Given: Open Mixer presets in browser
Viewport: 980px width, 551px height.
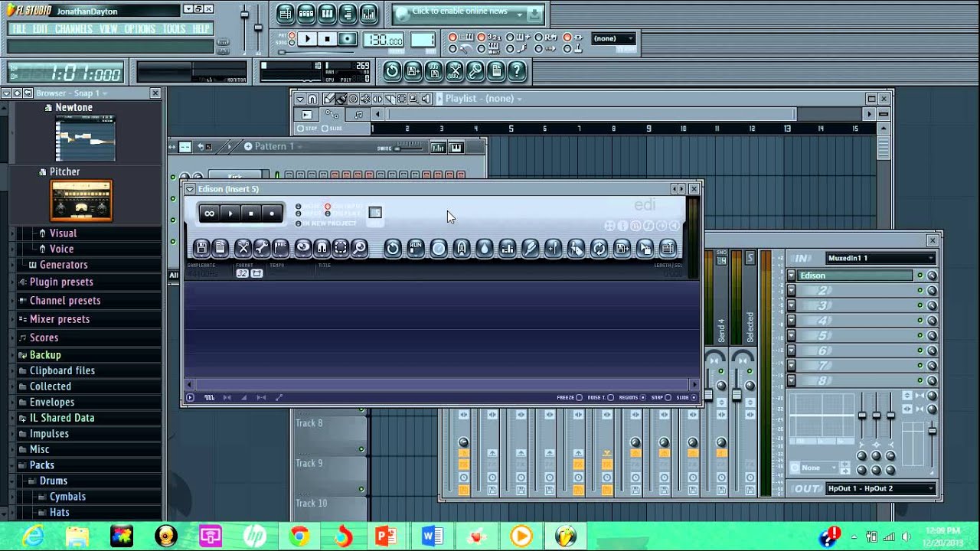Looking at the screenshot, I should (60, 318).
